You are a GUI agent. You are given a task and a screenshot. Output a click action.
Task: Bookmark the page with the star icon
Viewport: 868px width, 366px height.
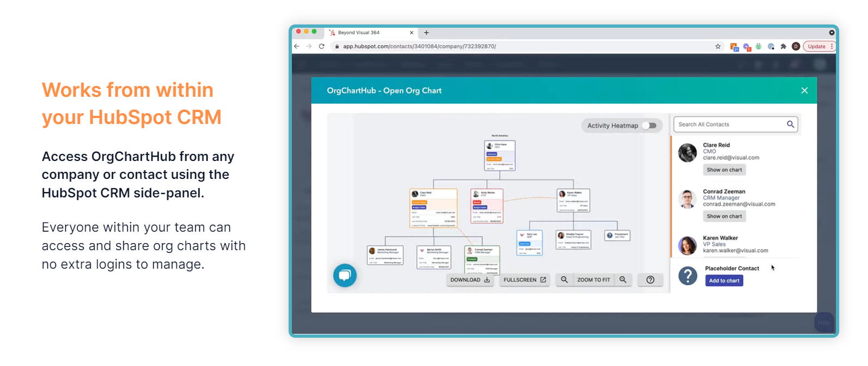(x=718, y=46)
